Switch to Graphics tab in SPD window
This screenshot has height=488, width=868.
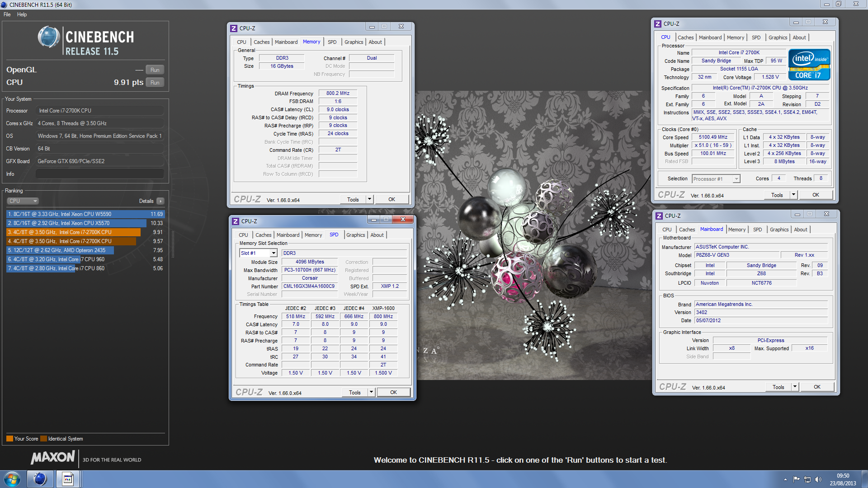(x=355, y=235)
